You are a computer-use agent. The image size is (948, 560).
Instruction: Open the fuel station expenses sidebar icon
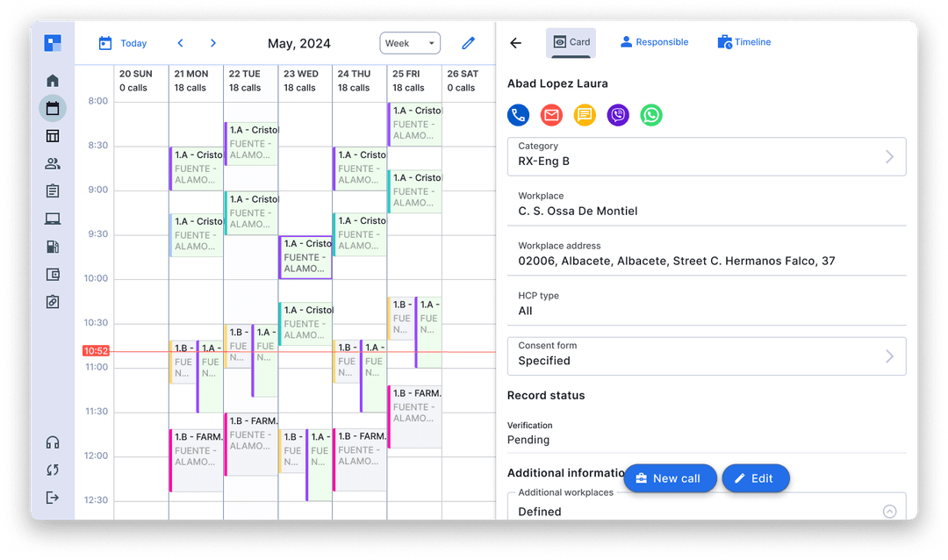click(53, 247)
